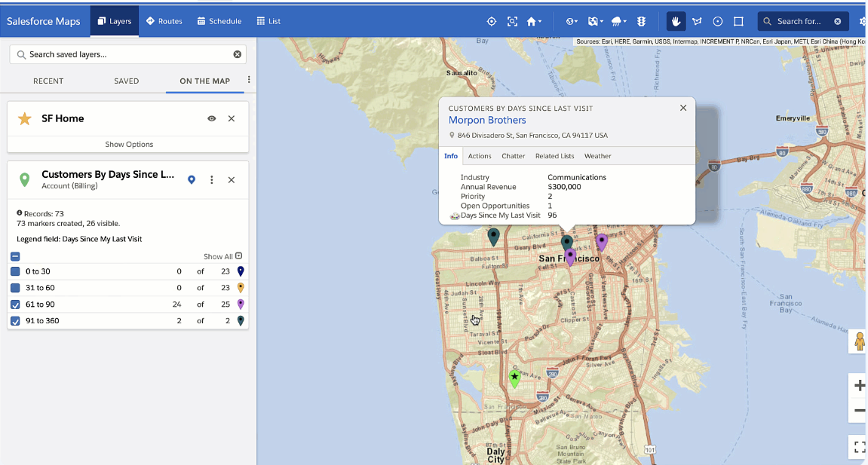Click the street view pegman icon

pos(859,341)
